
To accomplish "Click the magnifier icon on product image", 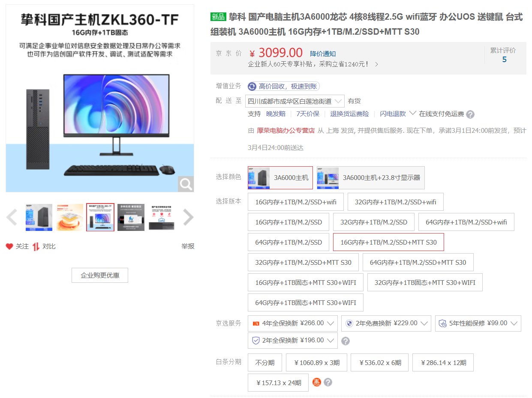I will [x=186, y=184].
